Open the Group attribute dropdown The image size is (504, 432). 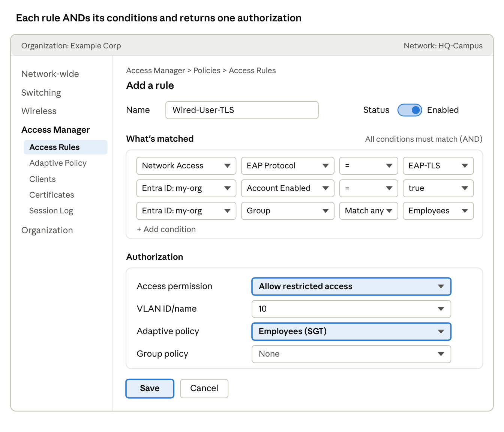point(288,211)
